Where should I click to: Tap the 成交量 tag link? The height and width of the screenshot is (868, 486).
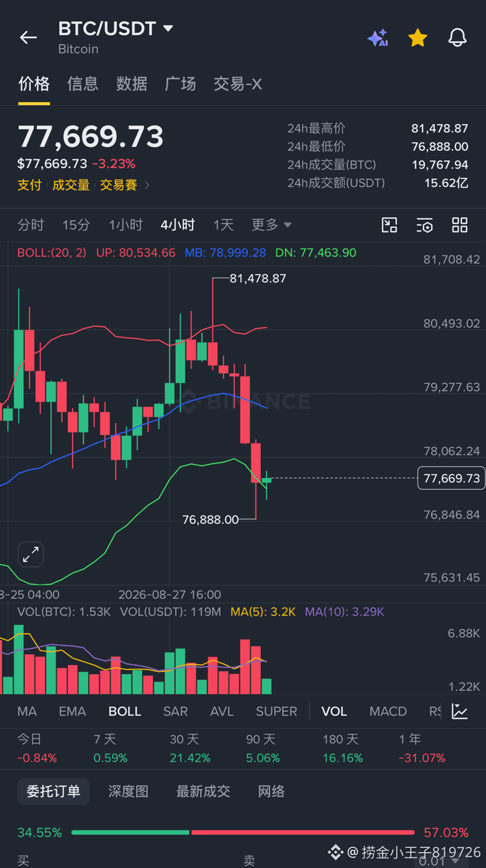(x=71, y=185)
